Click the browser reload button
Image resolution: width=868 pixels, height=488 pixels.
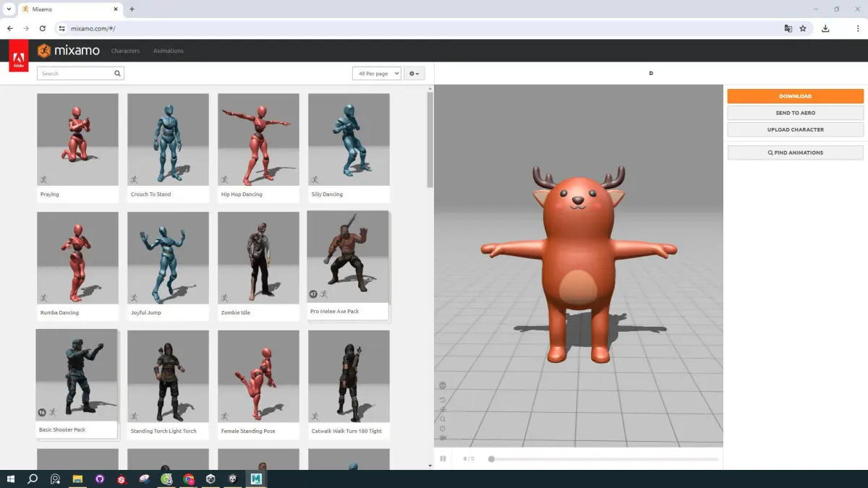(x=43, y=28)
